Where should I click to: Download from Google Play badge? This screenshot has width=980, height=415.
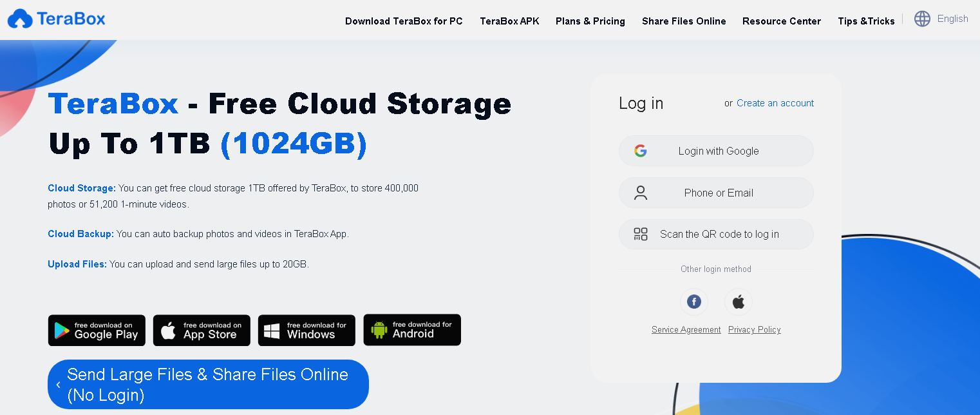click(97, 330)
